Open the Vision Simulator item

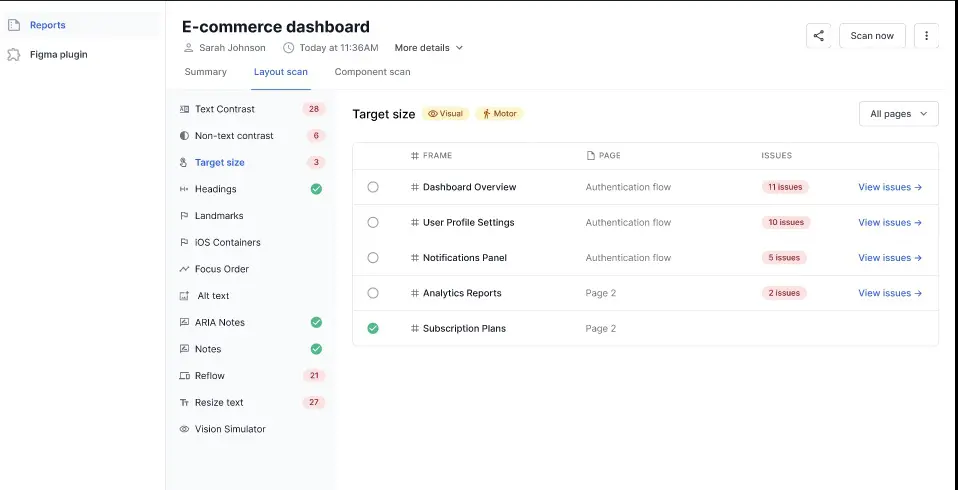[230, 429]
